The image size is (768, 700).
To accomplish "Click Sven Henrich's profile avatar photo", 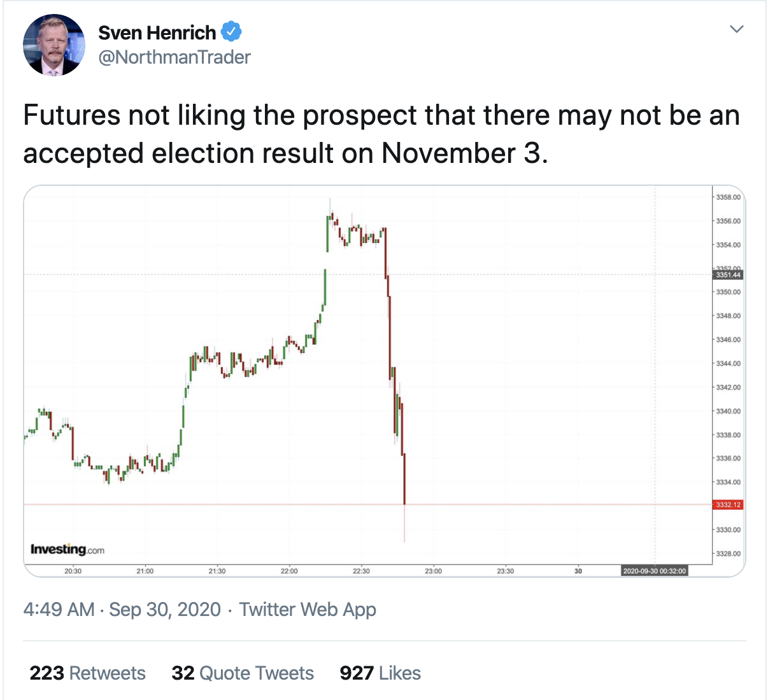I will [53, 45].
